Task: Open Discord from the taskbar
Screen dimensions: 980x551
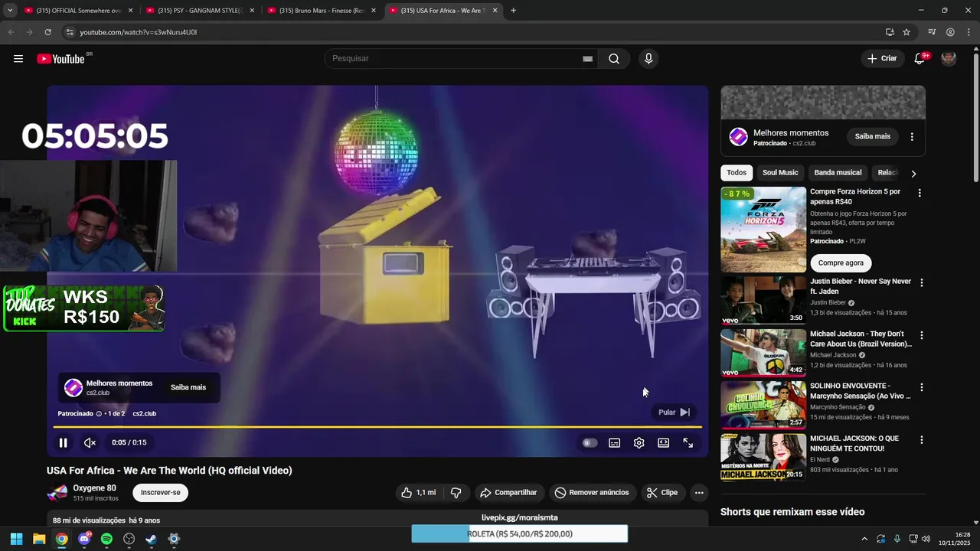Action: [x=84, y=539]
